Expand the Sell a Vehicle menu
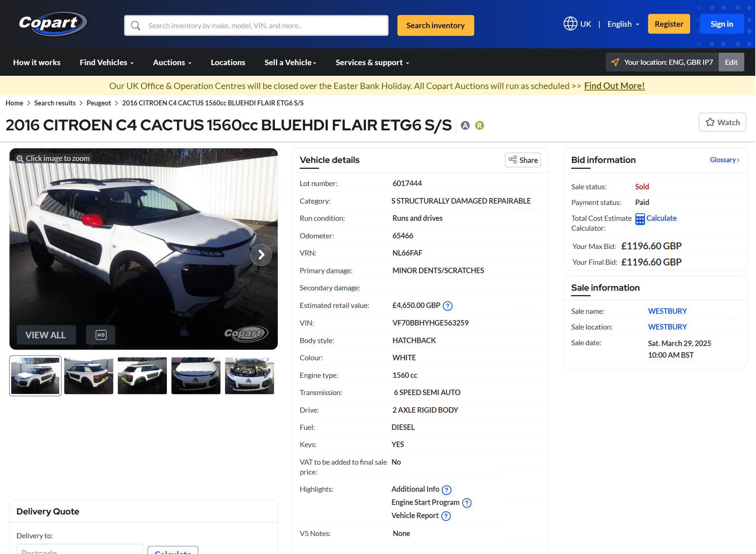The image size is (756, 554). click(290, 63)
